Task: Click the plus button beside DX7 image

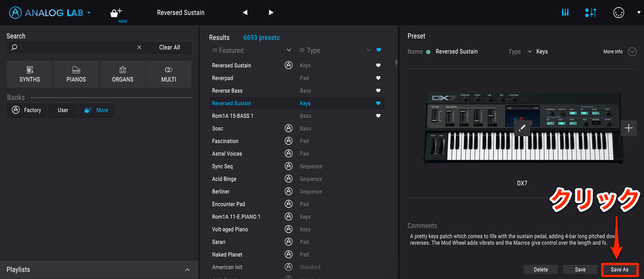Action: [629, 128]
